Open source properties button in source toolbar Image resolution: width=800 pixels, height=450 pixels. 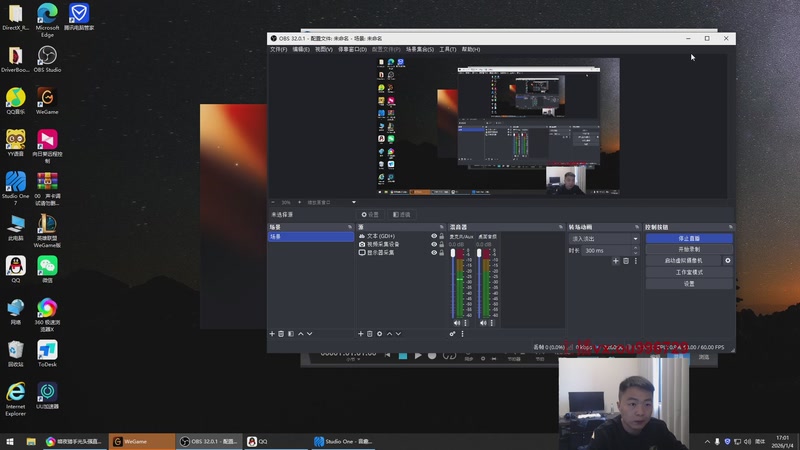pos(370,215)
